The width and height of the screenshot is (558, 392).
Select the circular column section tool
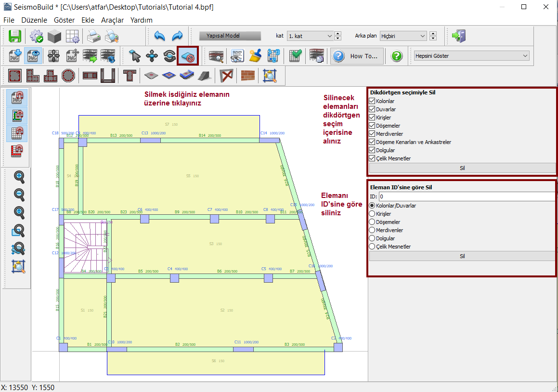[x=68, y=76]
